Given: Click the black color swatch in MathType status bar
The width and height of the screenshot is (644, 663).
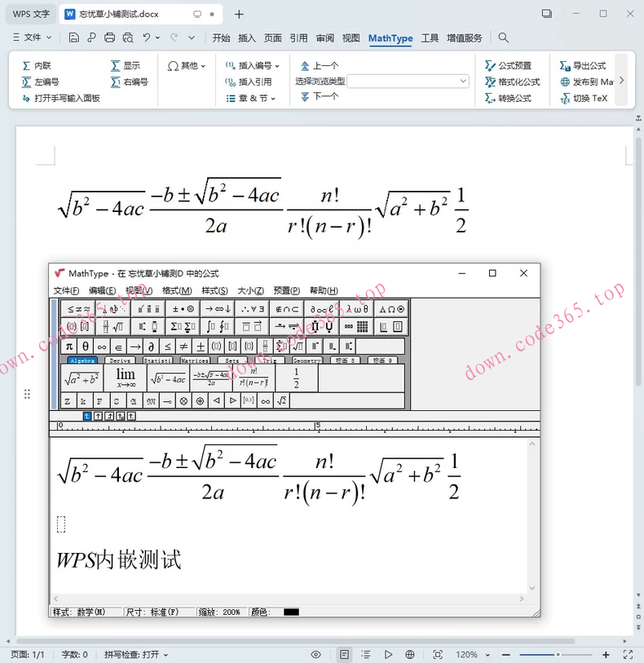Looking at the screenshot, I should 291,612.
